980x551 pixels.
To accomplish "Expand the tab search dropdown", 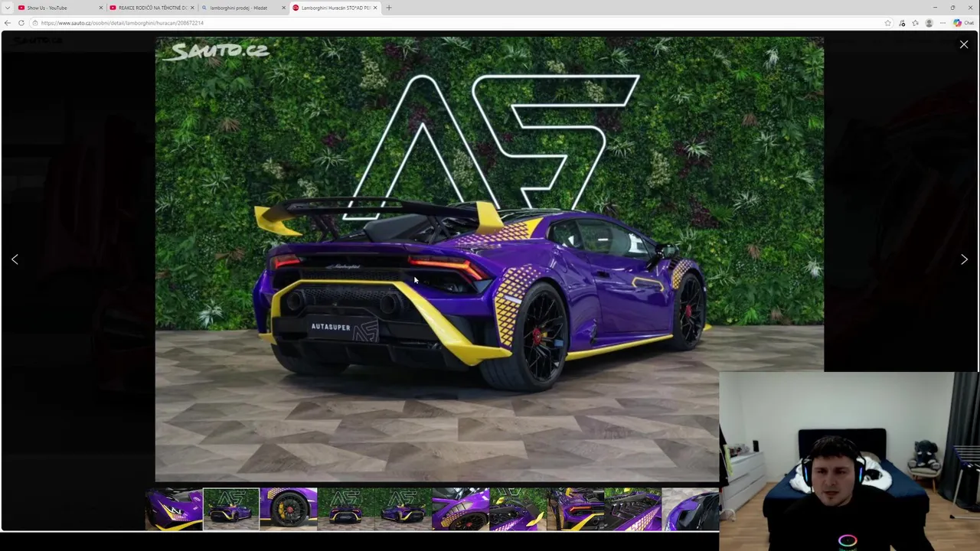I will 8,8.
